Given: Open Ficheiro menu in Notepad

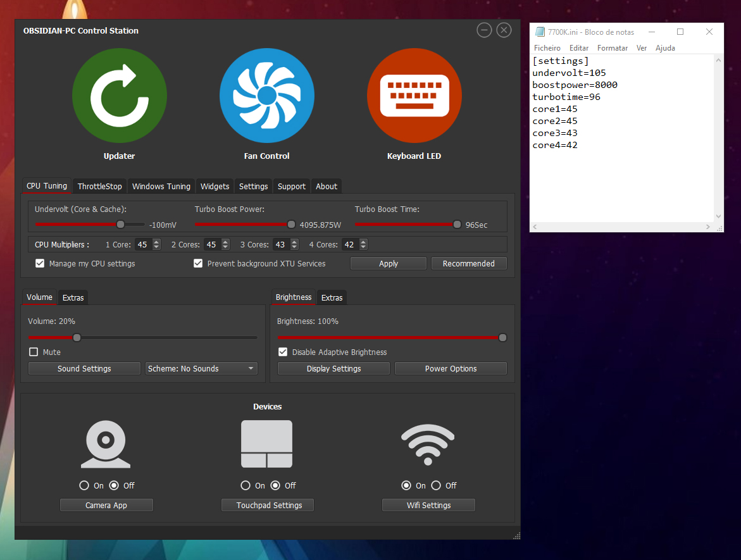Looking at the screenshot, I should click(547, 47).
